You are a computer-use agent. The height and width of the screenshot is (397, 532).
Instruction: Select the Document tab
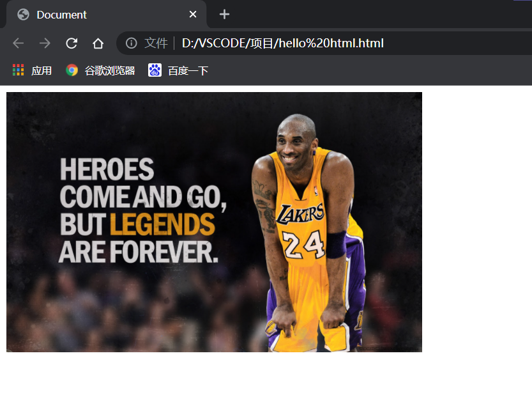click(106, 15)
